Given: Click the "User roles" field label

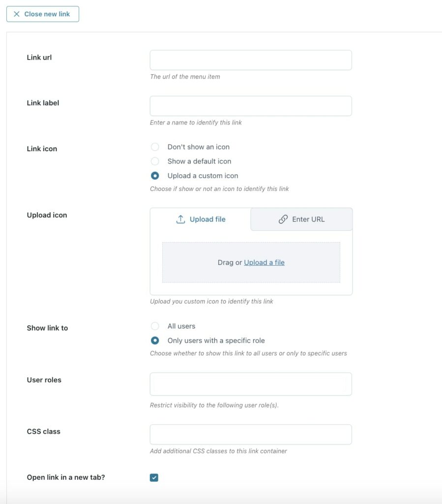Looking at the screenshot, I should point(44,380).
